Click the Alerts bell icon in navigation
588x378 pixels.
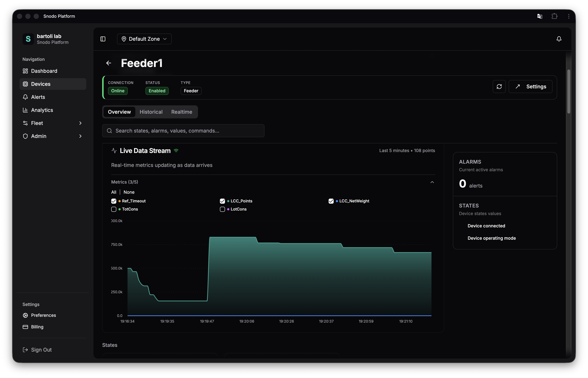(x=26, y=97)
